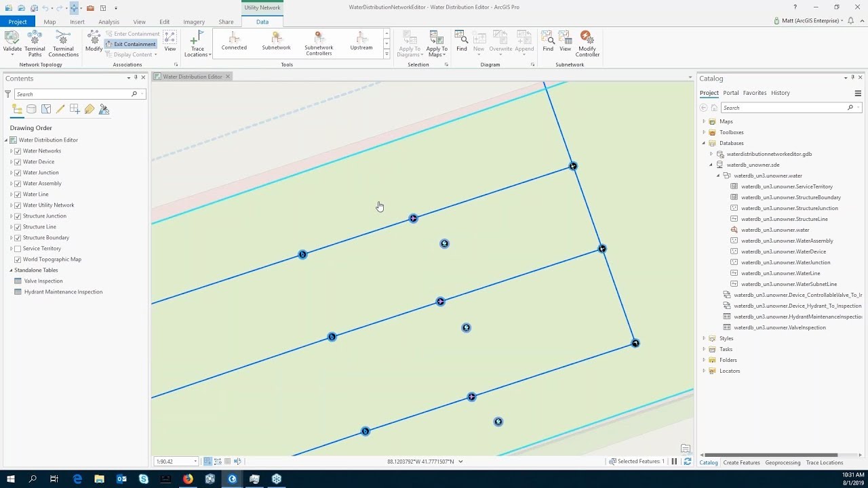Screen dimensions: 868x488
Task: Open the coordinate display format dropdown
Action: click(x=460, y=462)
